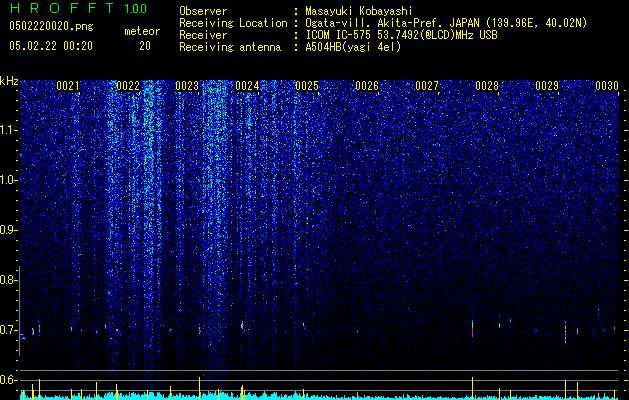Click the 0021 time marker
629x400 pixels.
point(68,86)
